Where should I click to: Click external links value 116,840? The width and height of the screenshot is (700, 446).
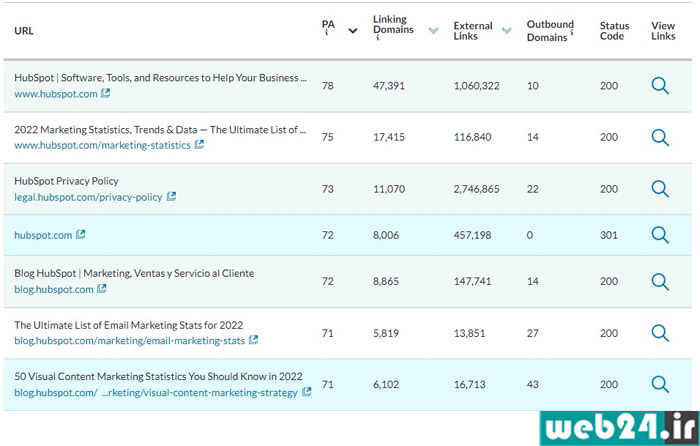tap(472, 137)
